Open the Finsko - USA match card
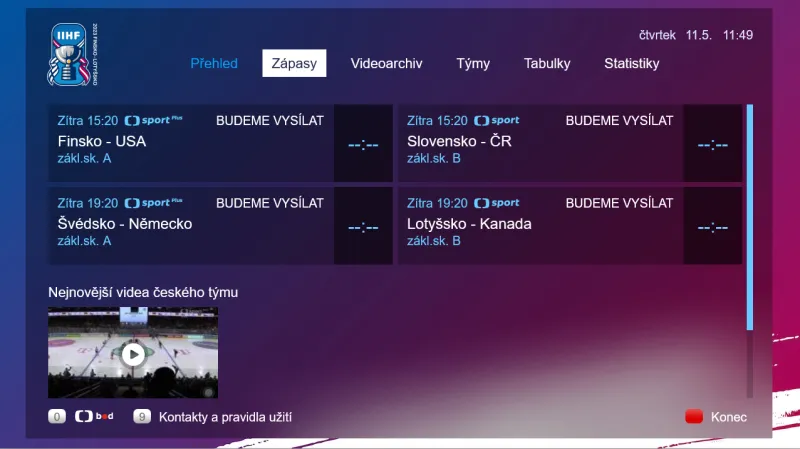The width and height of the screenshot is (800, 449). click(x=220, y=143)
